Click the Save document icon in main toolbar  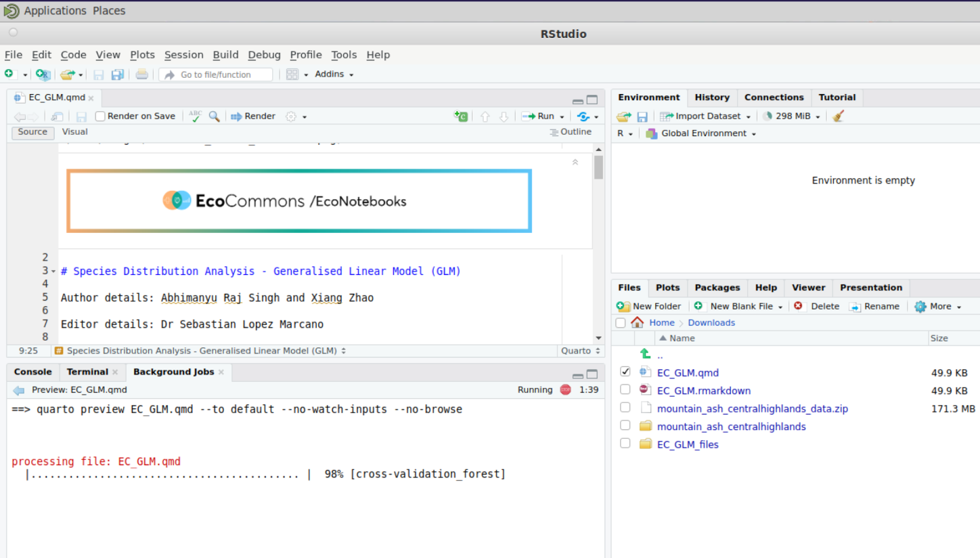99,74
